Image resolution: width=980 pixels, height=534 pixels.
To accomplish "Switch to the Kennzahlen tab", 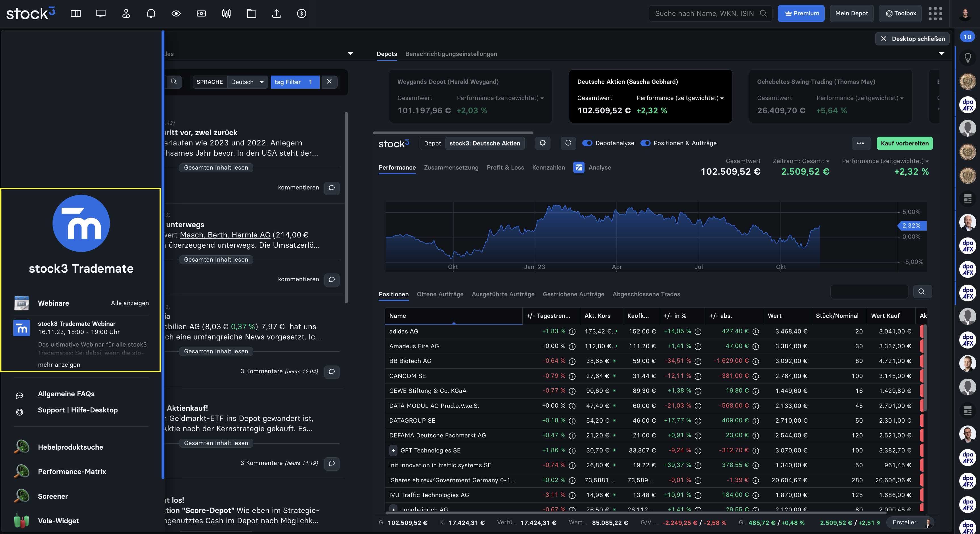I will (x=548, y=168).
